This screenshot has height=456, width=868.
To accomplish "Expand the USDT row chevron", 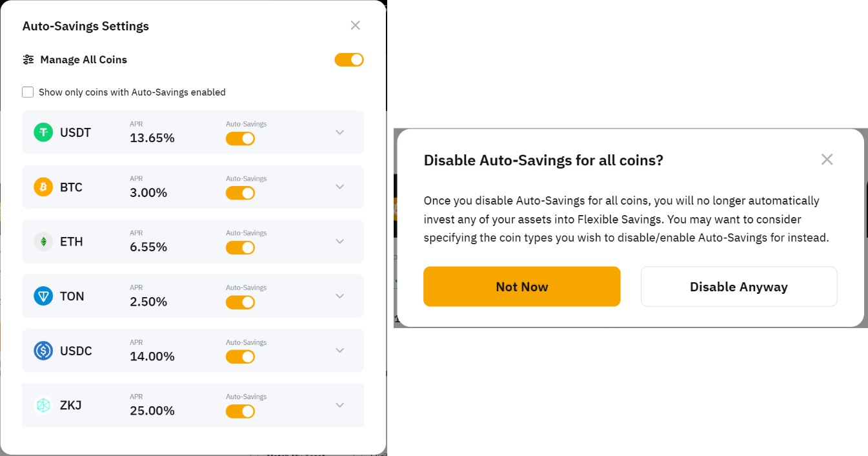I will pos(340,132).
